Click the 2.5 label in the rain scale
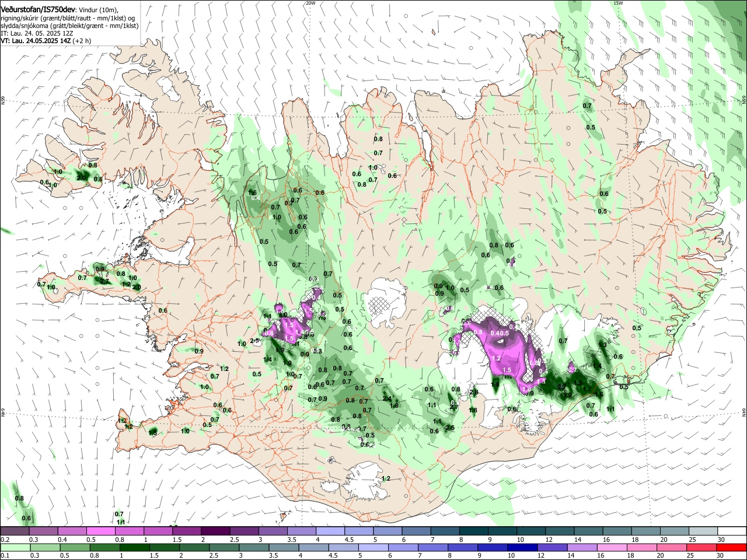The image size is (747, 560). [213, 555]
